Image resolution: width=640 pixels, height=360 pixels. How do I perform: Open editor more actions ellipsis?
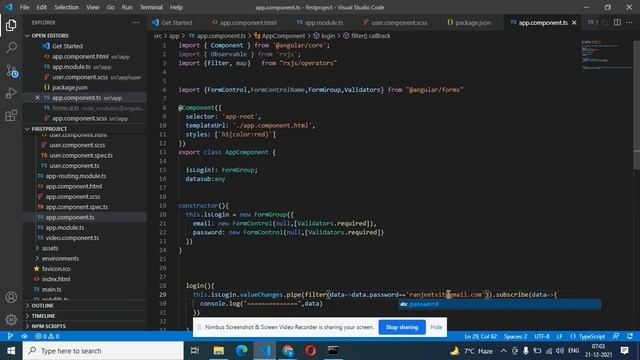click(629, 22)
